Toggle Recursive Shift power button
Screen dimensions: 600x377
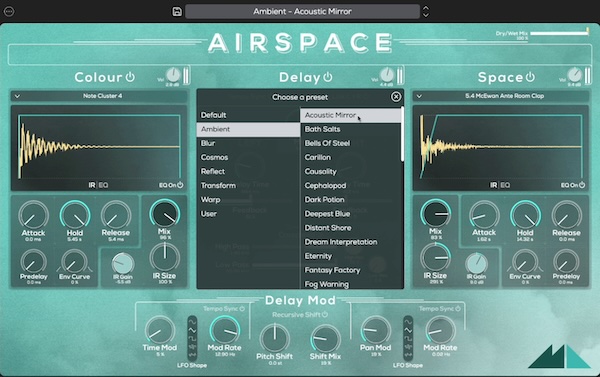tap(325, 315)
